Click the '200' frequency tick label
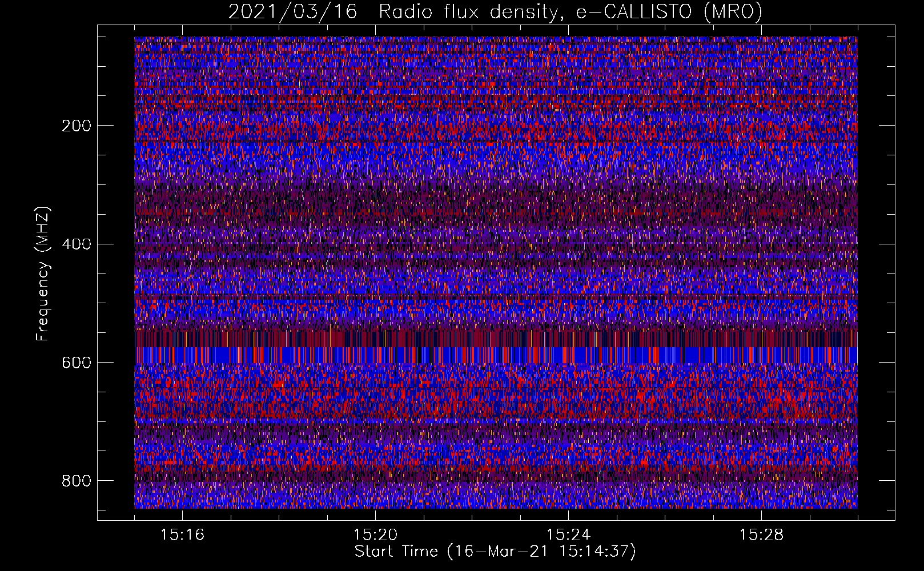The image size is (924, 571). pos(77,126)
